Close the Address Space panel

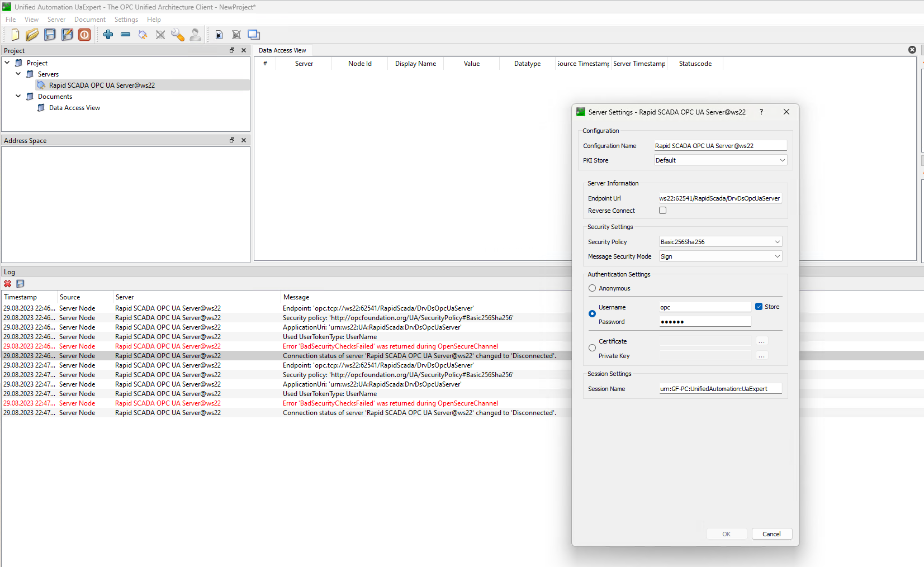244,140
